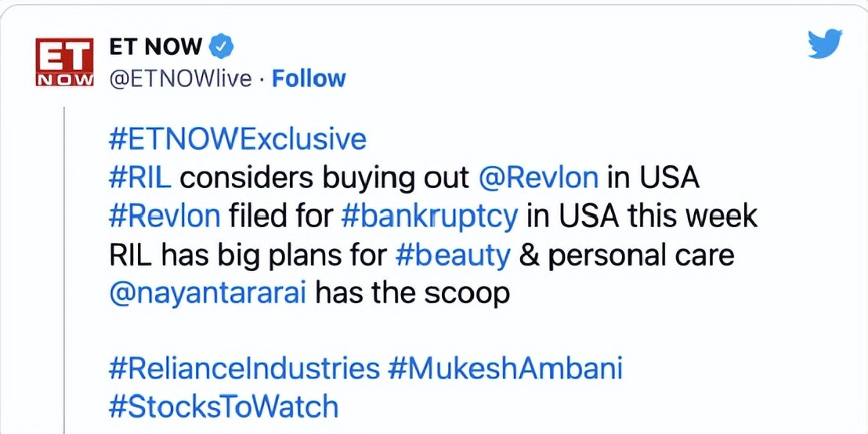Click the ET NOW display name
This screenshot has height=434, width=868.
155,47
